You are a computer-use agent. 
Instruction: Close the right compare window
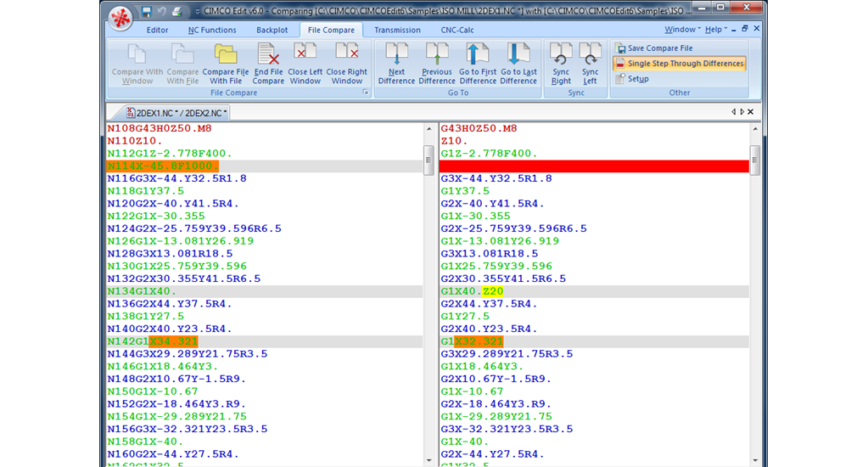346,64
